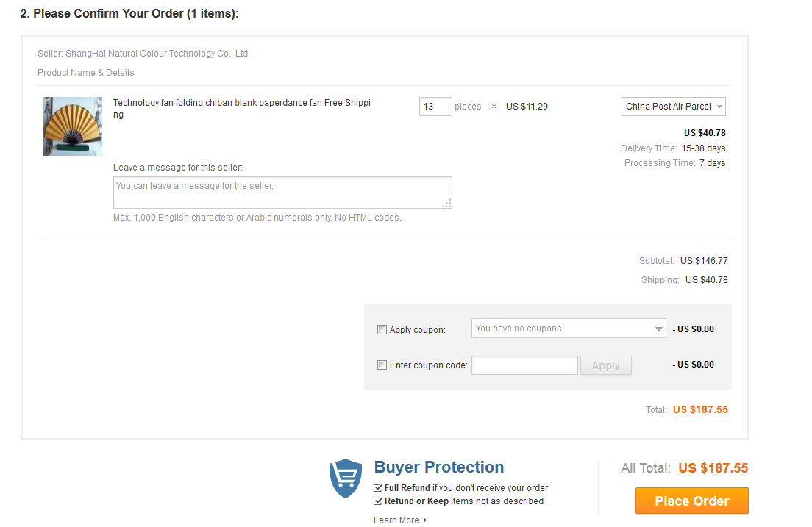Click the Buyer Protection heading
Viewport: 812px width, 527px height.
[439, 467]
